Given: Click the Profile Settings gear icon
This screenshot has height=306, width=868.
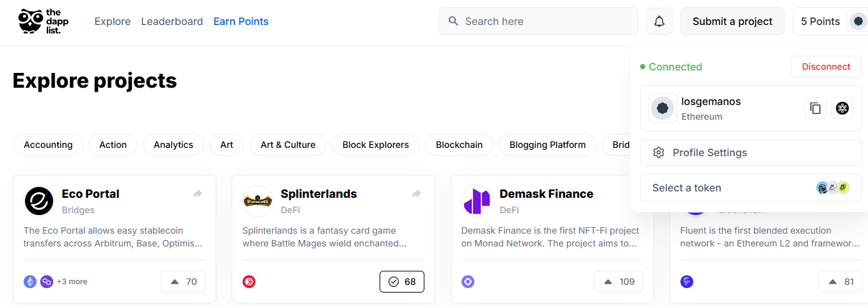Looking at the screenshot, I should click(658, 152).
